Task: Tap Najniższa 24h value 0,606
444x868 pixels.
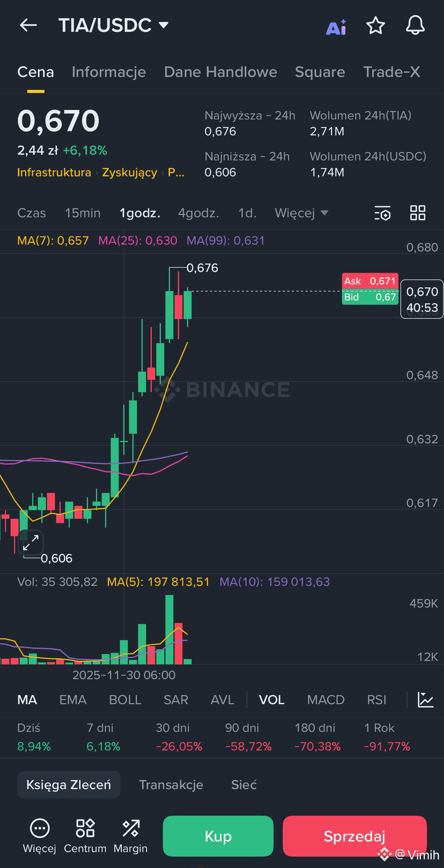Action: pyautogui.click(x=220, y=173)
